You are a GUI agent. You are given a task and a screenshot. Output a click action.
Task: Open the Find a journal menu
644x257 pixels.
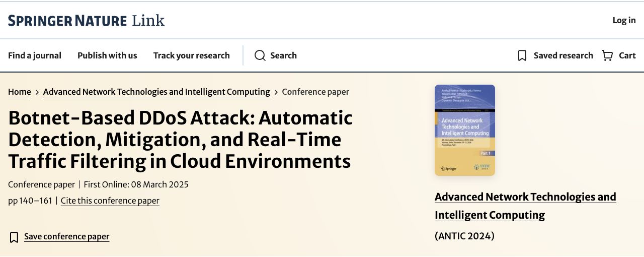[x=35, y=55]
